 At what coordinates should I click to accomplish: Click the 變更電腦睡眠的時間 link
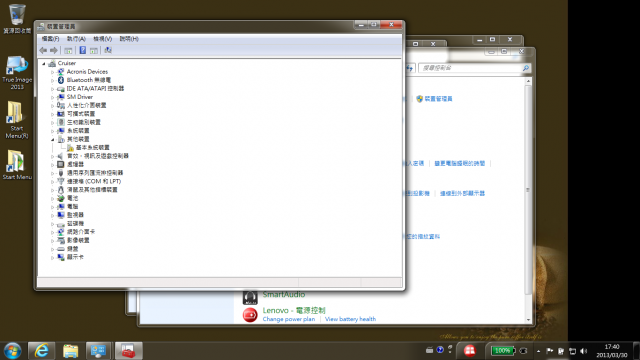click(460, 163)
